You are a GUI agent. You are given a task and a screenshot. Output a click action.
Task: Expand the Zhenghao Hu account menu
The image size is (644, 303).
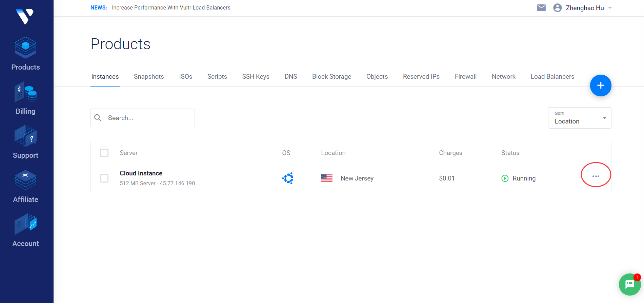[x=610, y=8]
